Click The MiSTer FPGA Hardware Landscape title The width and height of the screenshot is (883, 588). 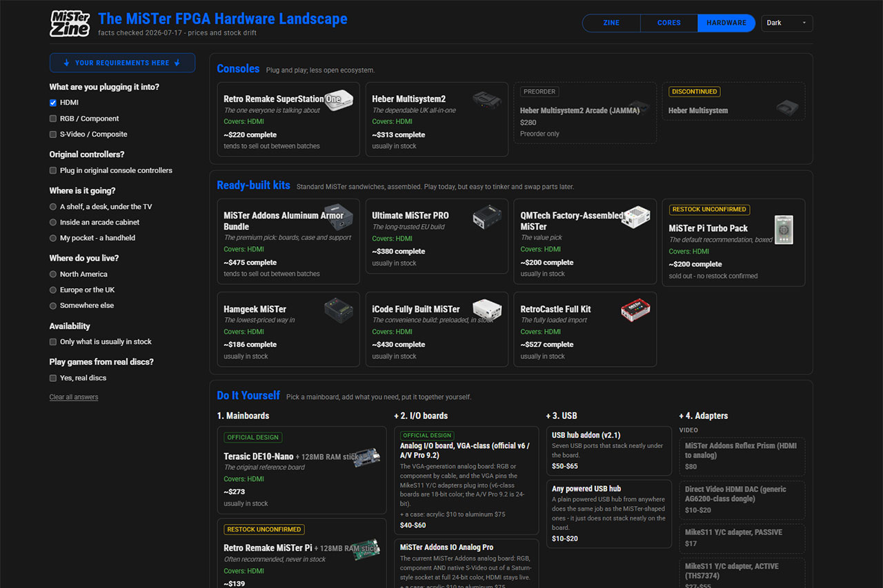[x=223, y=19]
